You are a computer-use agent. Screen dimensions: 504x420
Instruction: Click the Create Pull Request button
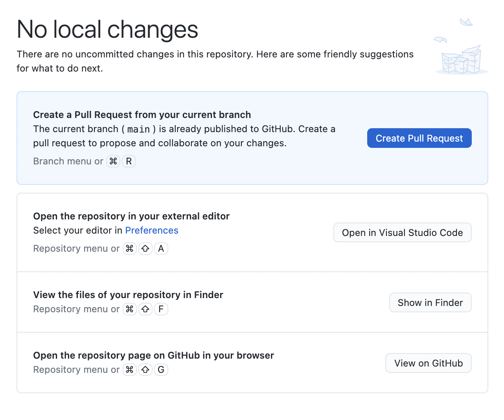(419, 138)
